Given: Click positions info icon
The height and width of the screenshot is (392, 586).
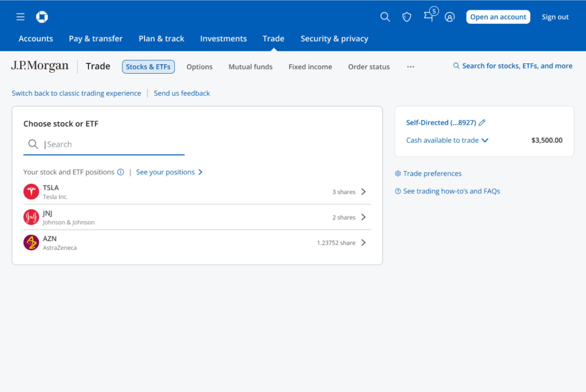Looking at the screenshot, I should (x=121, y=172).
